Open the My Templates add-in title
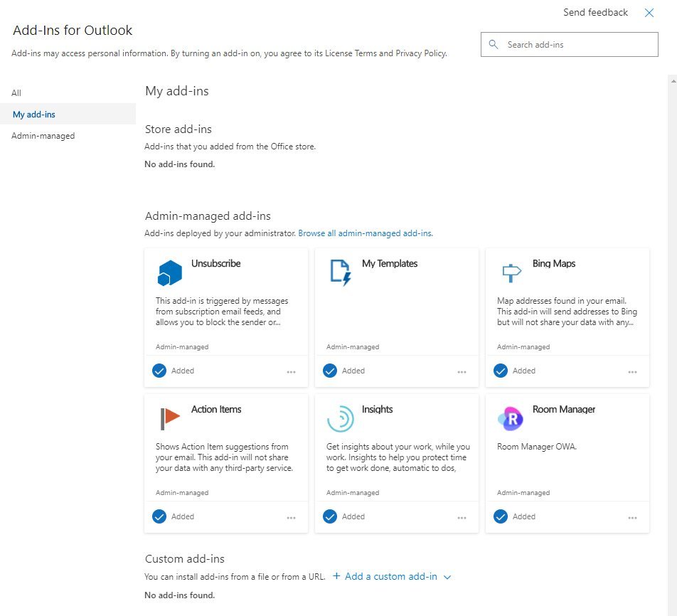 [390, 263]
